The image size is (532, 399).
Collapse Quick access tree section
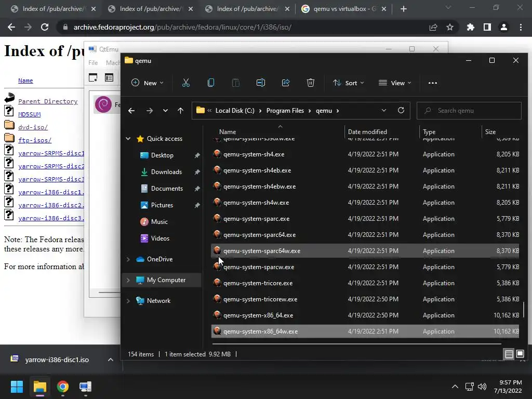point(128,138)
